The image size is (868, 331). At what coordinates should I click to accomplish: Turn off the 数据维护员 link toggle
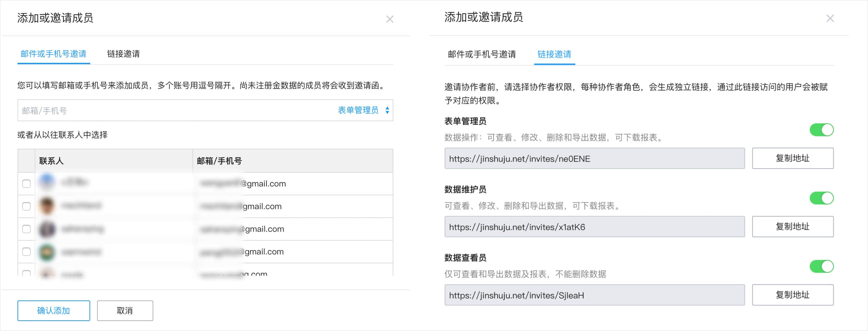821,198
